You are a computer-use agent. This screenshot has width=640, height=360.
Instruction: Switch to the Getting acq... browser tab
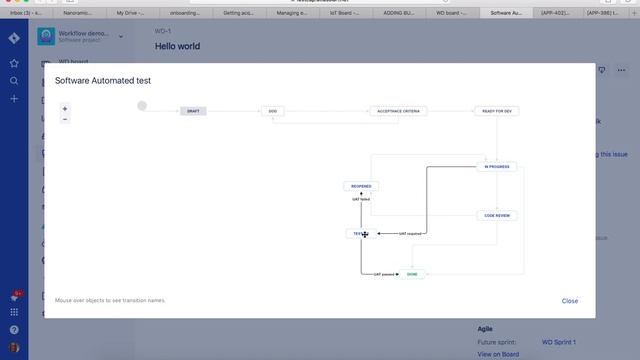(x=238, y=13)
